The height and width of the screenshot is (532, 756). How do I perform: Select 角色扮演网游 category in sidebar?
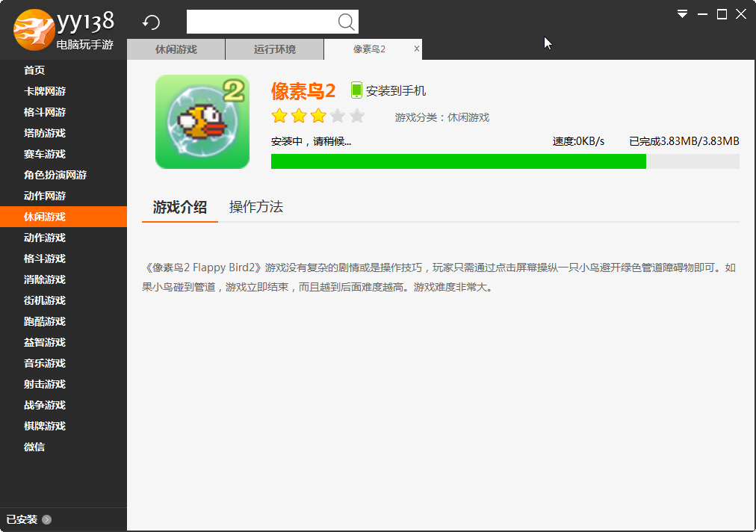click(55, 175)
